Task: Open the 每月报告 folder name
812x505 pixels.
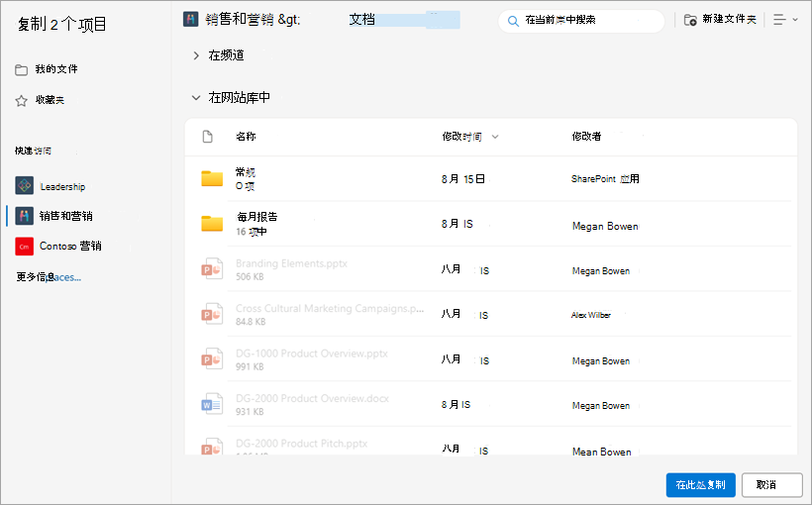Action: tap(256, 217)
